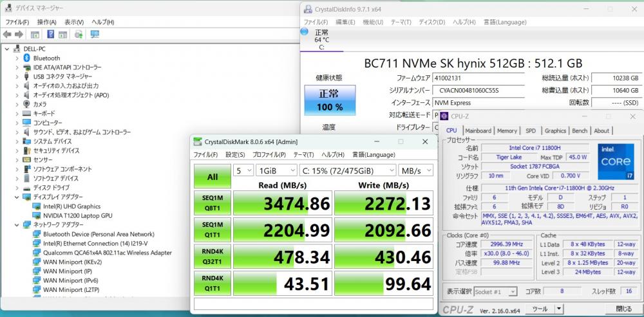The width and height of the screenshot is (644, 317).
Task: Click the CPU-Z purple title bar icon
Action: tap(445, 116)
